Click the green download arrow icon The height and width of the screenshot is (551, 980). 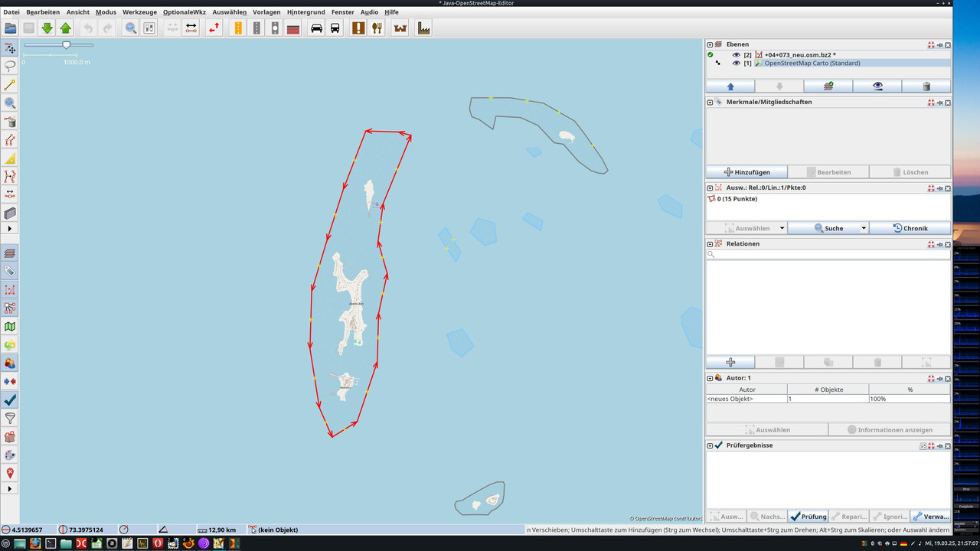point(47,28)
